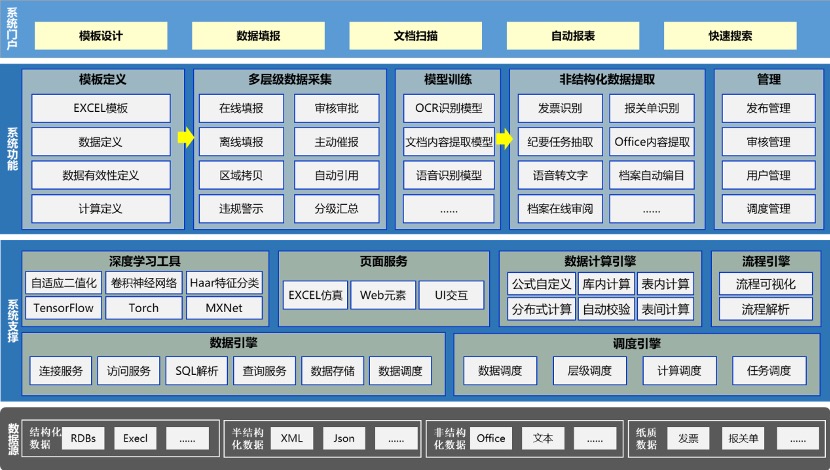Select the 报关单识别 box

coord(652,108)
